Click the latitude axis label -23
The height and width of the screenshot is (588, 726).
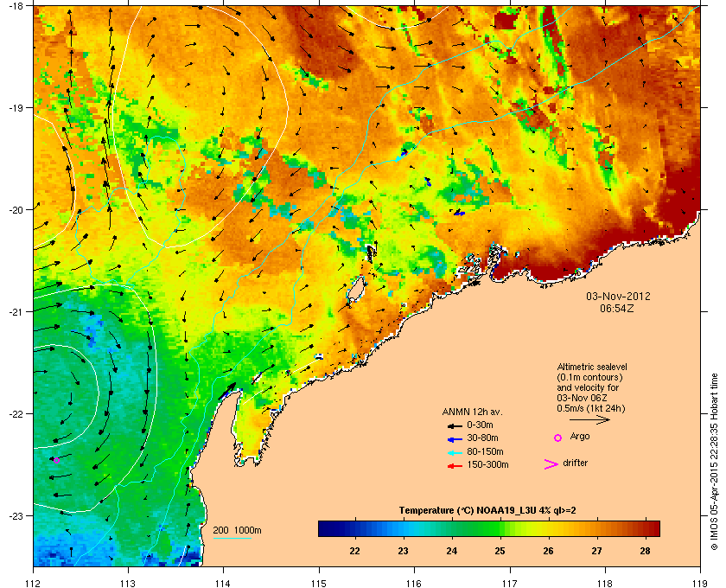pyautogui.click(x=16, y=515)
